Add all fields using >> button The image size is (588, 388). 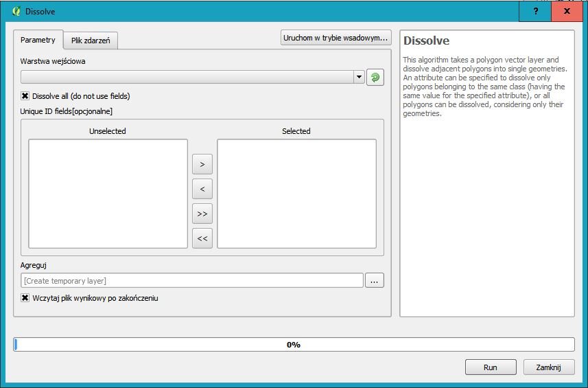[202, 214]
